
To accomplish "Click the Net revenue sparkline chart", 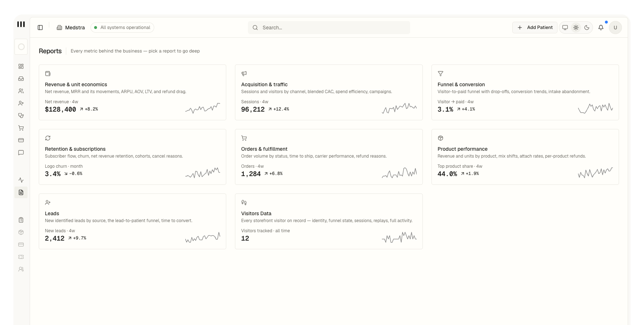I will click(203, 108).
